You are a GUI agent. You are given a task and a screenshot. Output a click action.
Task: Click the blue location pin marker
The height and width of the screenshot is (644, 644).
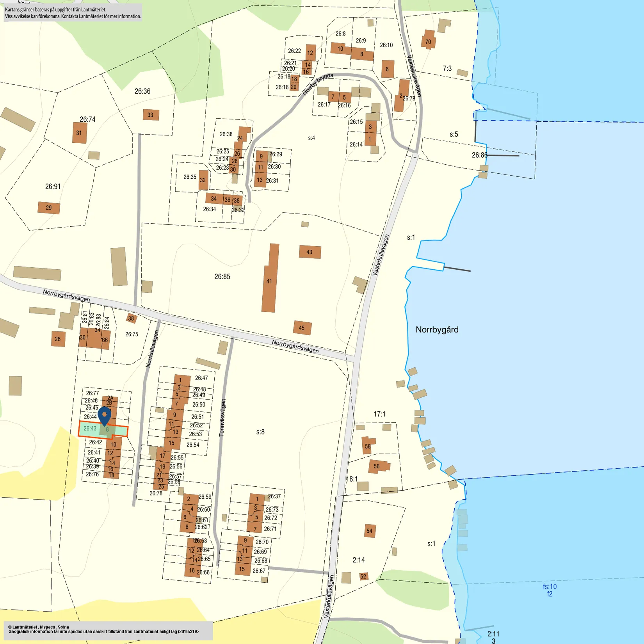[104, 415]
